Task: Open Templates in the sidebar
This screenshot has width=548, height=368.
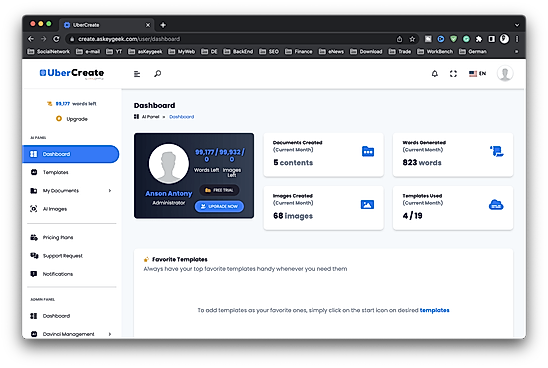Action: [55, 172]
